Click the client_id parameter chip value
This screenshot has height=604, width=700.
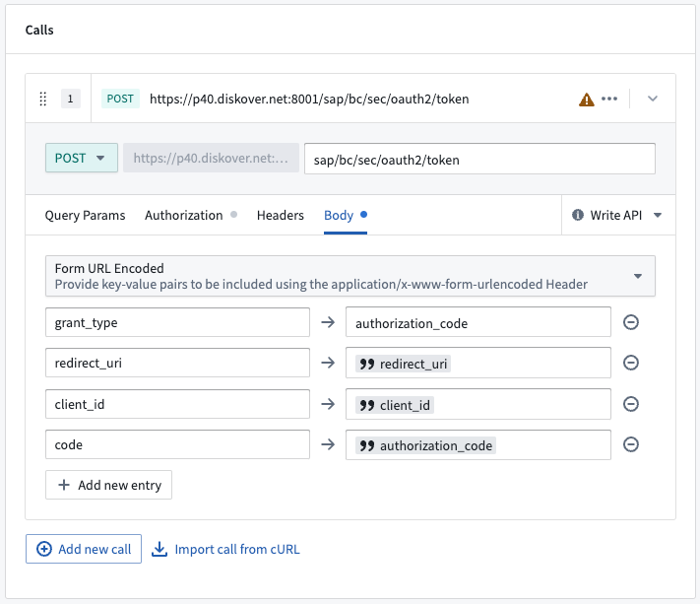[394, 405]
